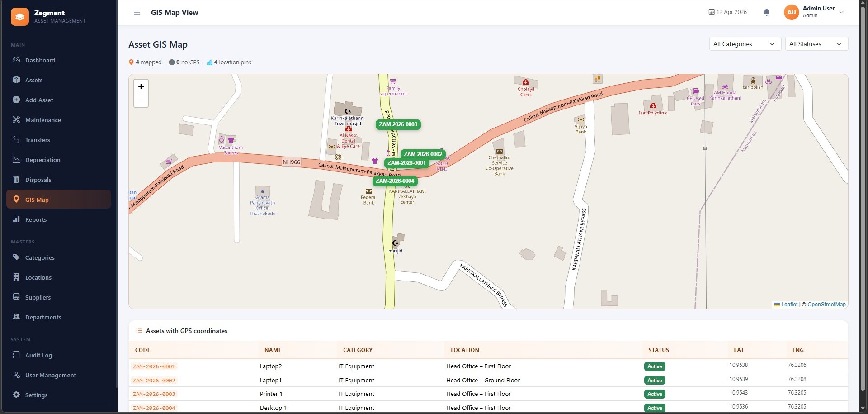Click the Leaflet link on map
Image resolution: width=868 pixels, height=414 pixels.
[789, 305]
